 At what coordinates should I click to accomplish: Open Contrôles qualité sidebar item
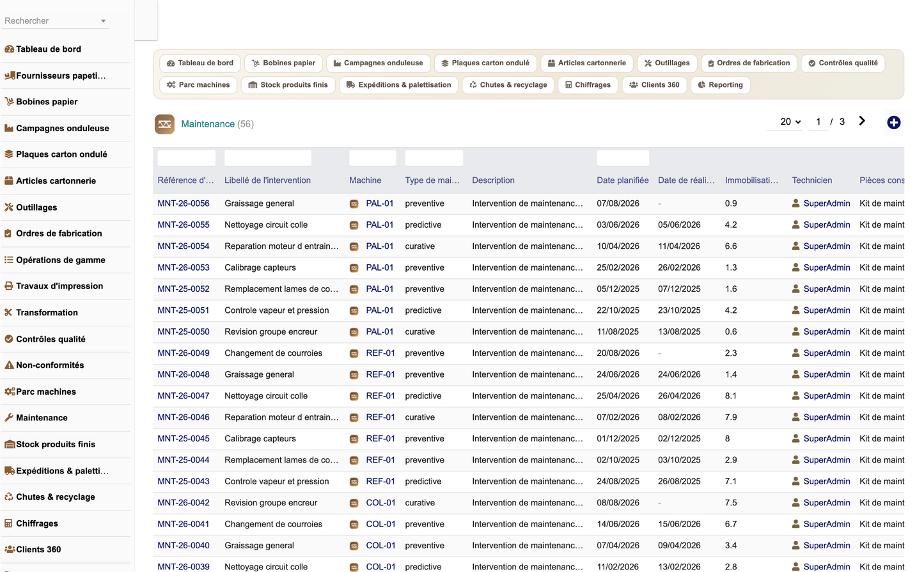point(45,339)
